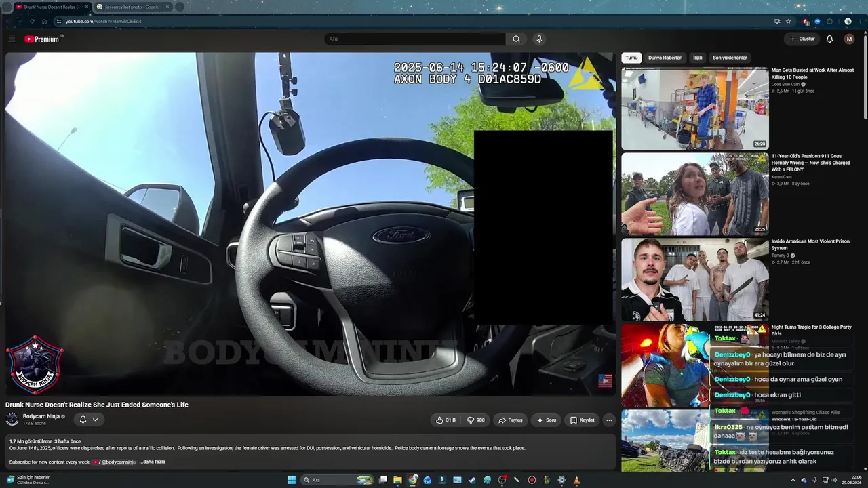Open Karen Cam channel name
Image resolution: width=868 pixels, height=488 pixels.
click(x=781, y=177)
